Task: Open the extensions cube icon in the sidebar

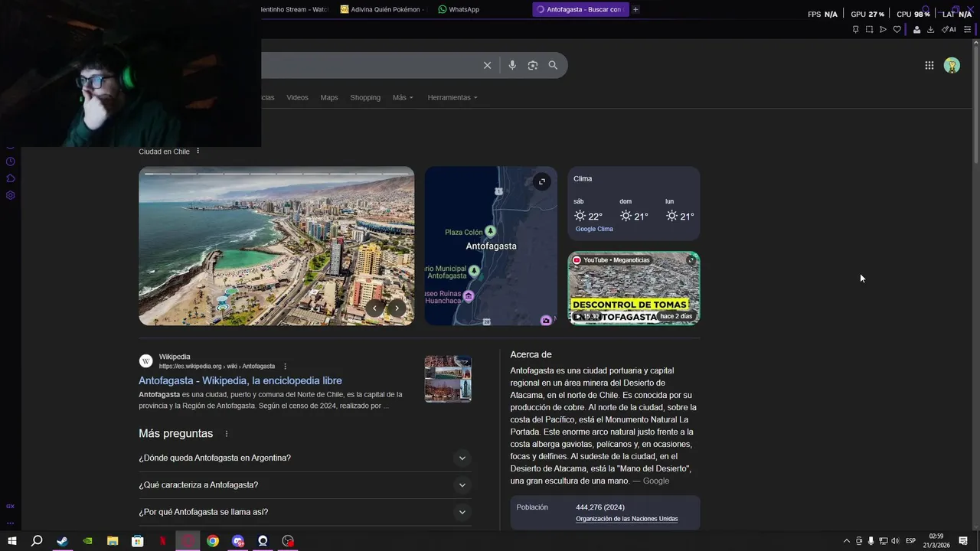Action: click(10, 178)
